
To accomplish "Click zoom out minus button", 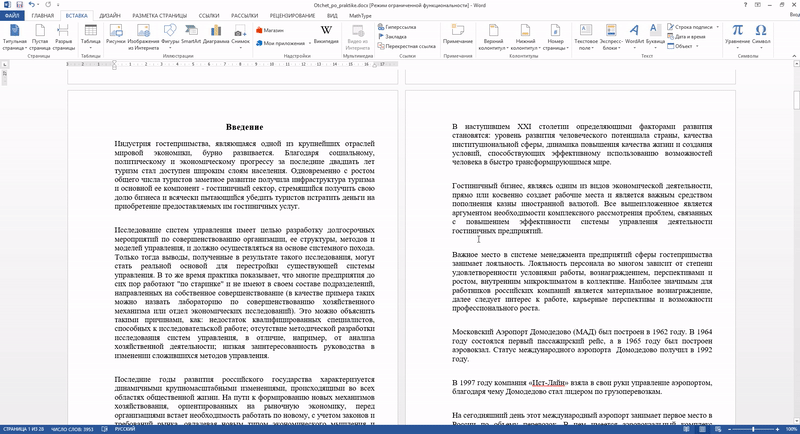I will 730,429.
